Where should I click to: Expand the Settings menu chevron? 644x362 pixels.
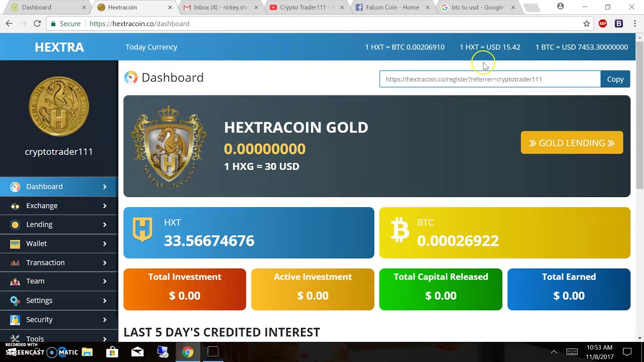pos(105,301)
